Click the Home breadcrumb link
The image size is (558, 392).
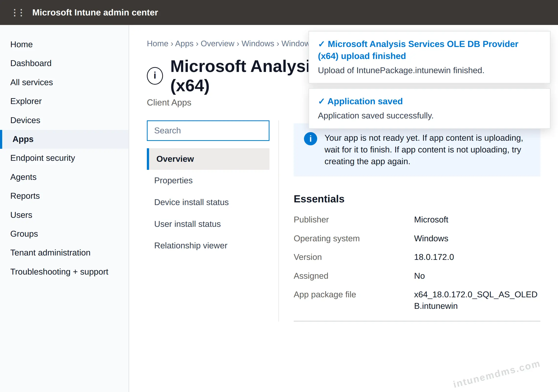[158, 43]
